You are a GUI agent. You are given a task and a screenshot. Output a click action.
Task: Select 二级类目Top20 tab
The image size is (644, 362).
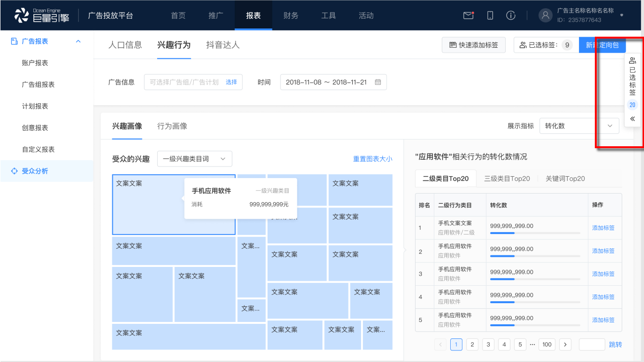pyautogui.click(x=446, y=179)
